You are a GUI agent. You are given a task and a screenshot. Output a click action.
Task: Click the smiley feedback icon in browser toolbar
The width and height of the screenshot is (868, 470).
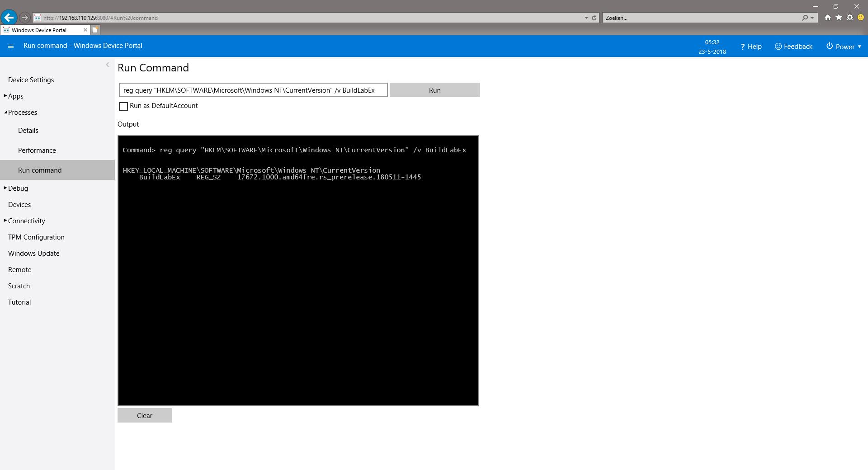click(861, 18)
